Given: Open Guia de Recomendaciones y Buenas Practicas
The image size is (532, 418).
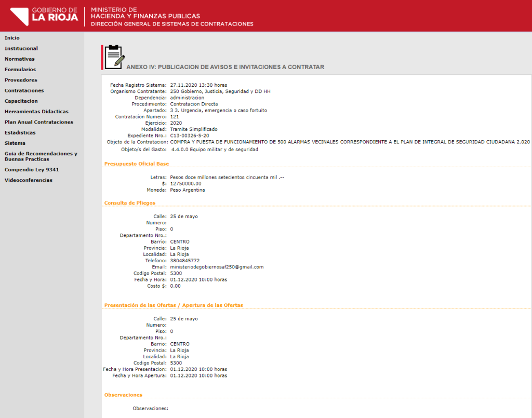Looking at the screenshot, I should click(41, 156).
